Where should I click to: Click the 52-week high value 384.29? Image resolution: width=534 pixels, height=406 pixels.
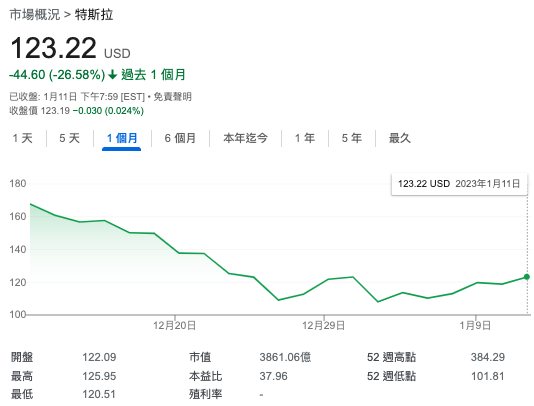tap(488, 357)
